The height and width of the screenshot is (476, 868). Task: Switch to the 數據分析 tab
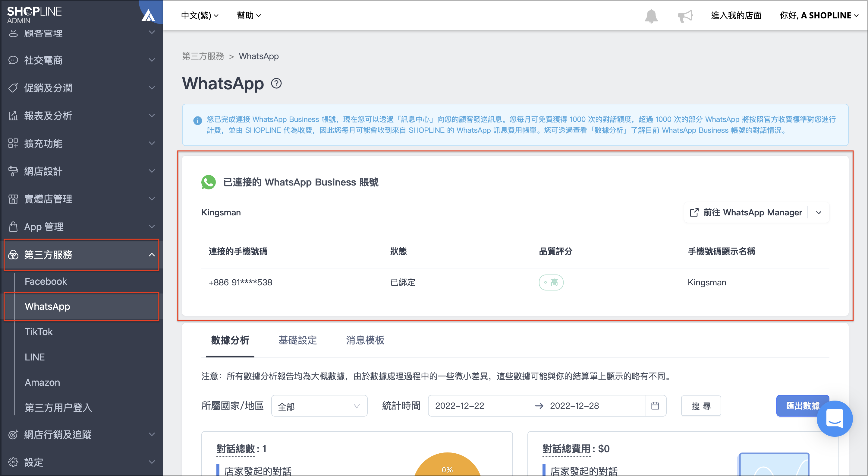(x=230, y=340)
